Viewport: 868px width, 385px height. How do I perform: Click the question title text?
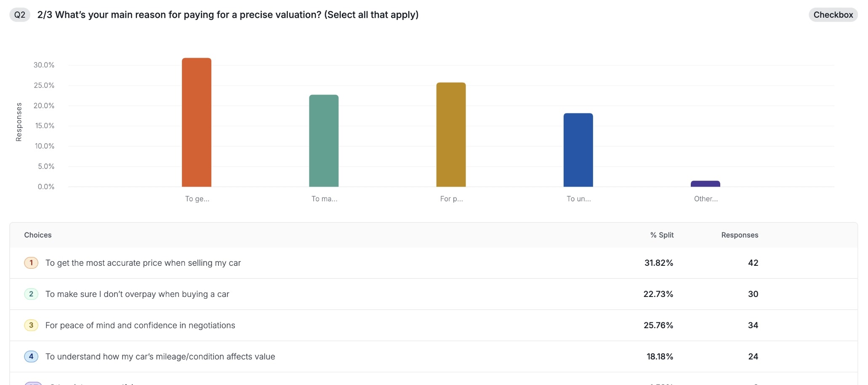[x=228, y=15]
